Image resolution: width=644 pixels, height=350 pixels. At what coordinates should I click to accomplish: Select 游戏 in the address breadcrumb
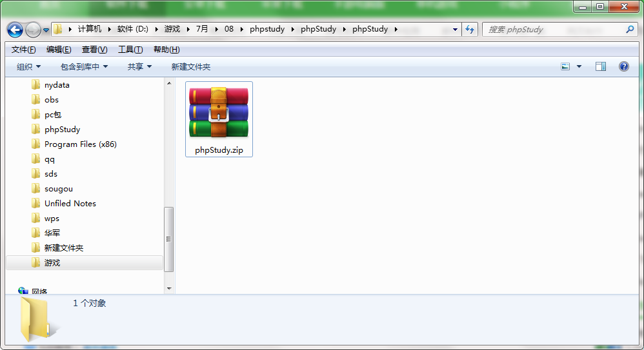click(x=172, y=29)
